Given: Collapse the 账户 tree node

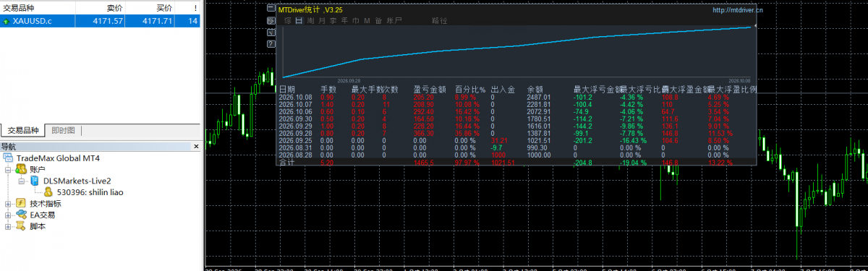Looking at the screenshot, I should [x=8, y=169].
